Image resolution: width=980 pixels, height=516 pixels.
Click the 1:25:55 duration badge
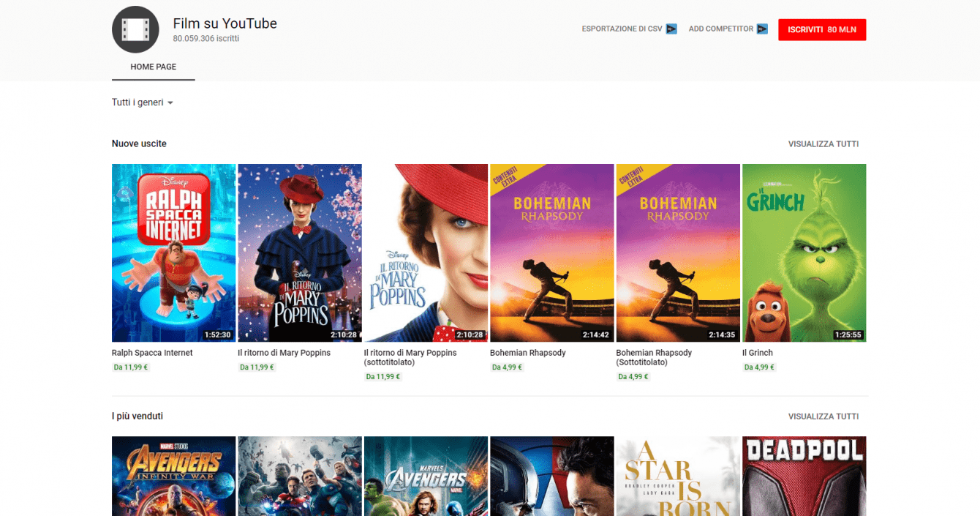coord(848,335)
